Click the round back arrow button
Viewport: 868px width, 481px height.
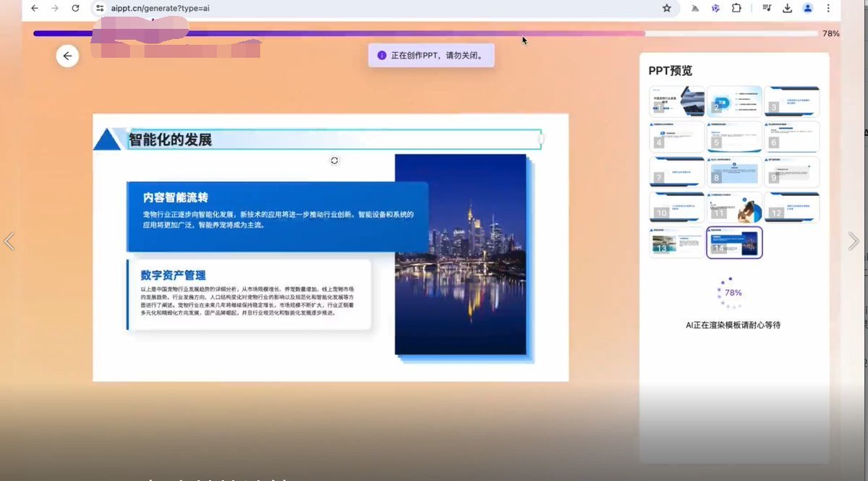point(67,56)
